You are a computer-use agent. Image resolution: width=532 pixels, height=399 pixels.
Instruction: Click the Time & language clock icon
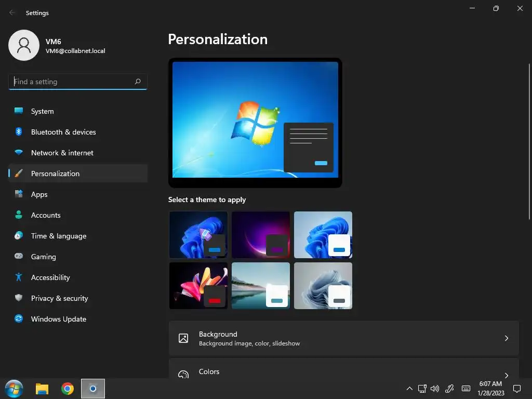pyautogui.click(x=19, y=235)
